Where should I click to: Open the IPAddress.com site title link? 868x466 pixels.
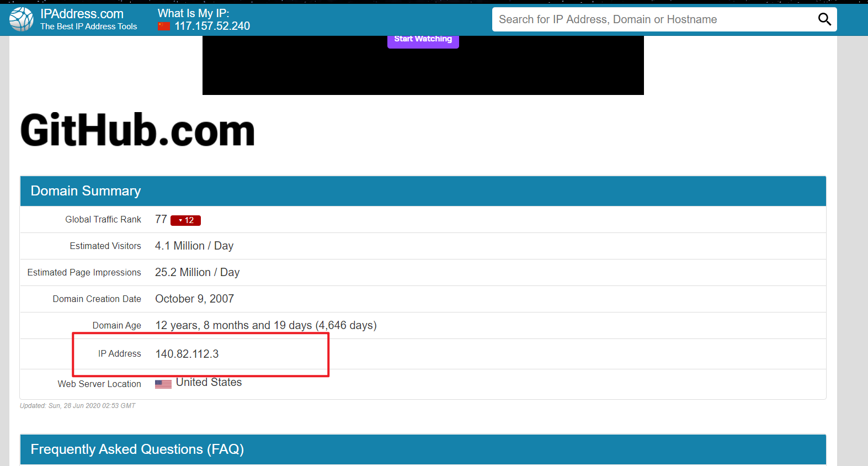[82, 14]
